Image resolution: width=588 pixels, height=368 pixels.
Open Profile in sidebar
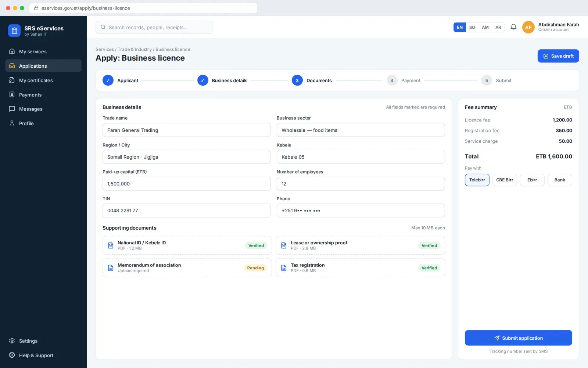(43, 123)
